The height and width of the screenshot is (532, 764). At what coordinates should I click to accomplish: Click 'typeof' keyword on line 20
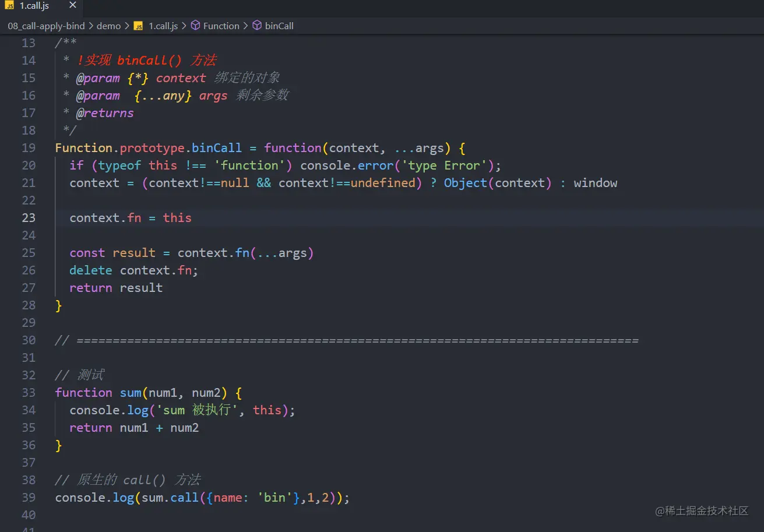[120, 165]
